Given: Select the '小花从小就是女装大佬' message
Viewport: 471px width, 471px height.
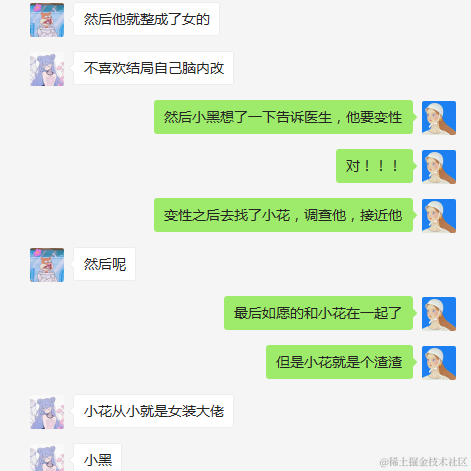Looking at the screenshot, I should tap(153, 411).
